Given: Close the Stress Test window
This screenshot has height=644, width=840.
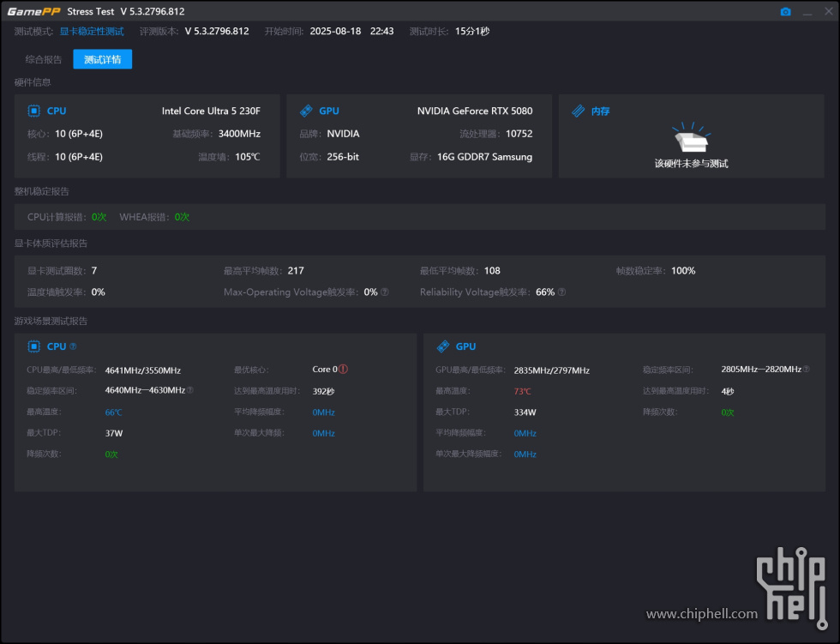Looking at the screenshot, I should coord(828,11).
